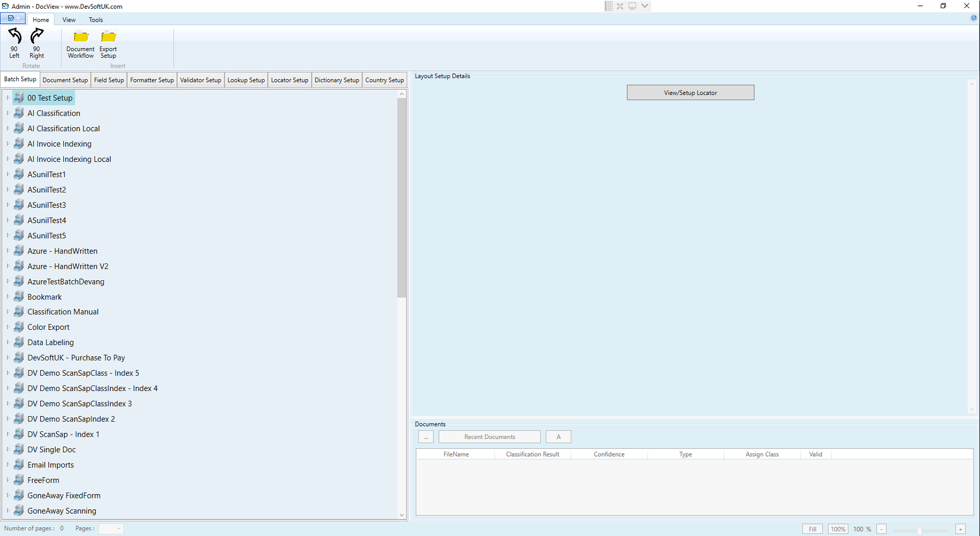Click the Recent Documents button
The height and width of the screenshot is (536, 980).
[x=489, y=436]
